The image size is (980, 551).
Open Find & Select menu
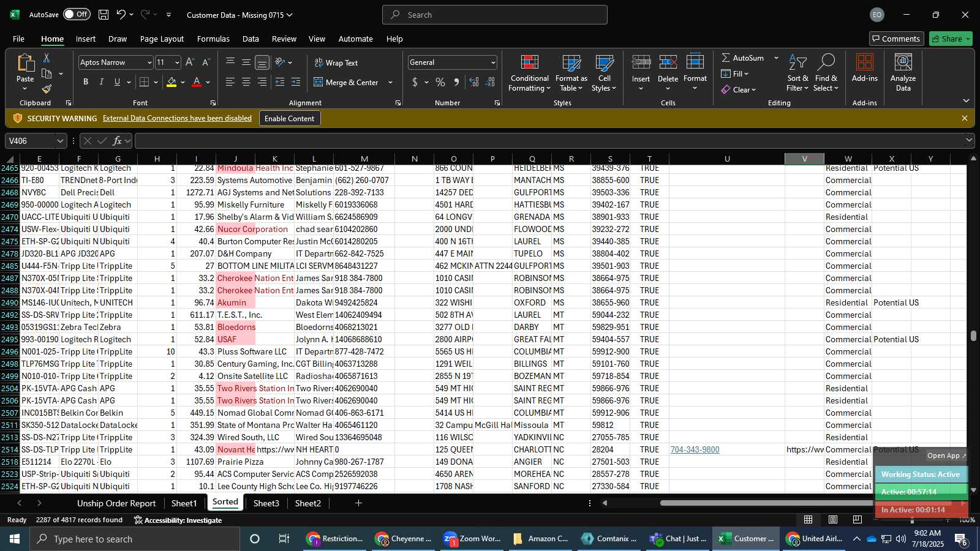pos(826,73)
